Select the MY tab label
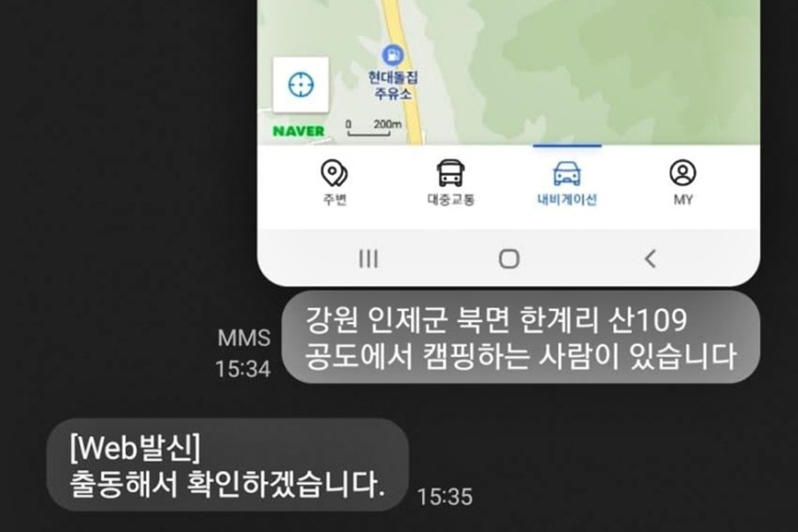This screenshot has width=798, height=532. click(683, 199)
